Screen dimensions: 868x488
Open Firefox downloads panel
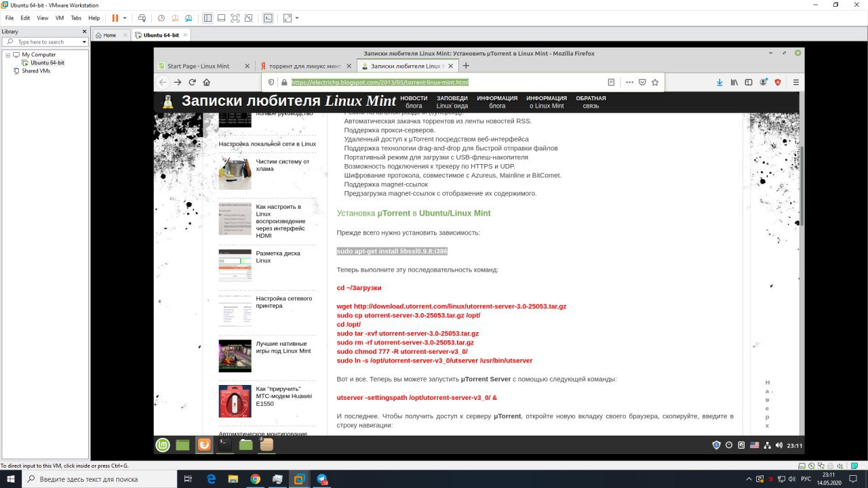coord(719,82)
